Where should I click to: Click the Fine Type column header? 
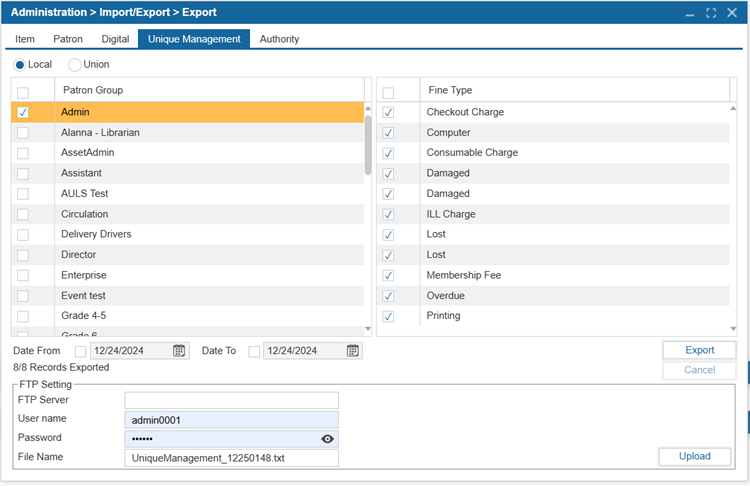(575, 90)
